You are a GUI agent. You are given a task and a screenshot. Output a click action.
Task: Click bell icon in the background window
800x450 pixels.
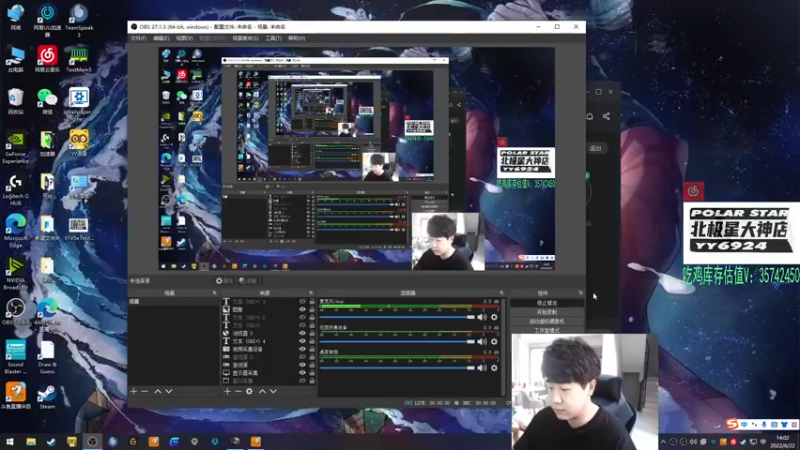coord(589,116)
